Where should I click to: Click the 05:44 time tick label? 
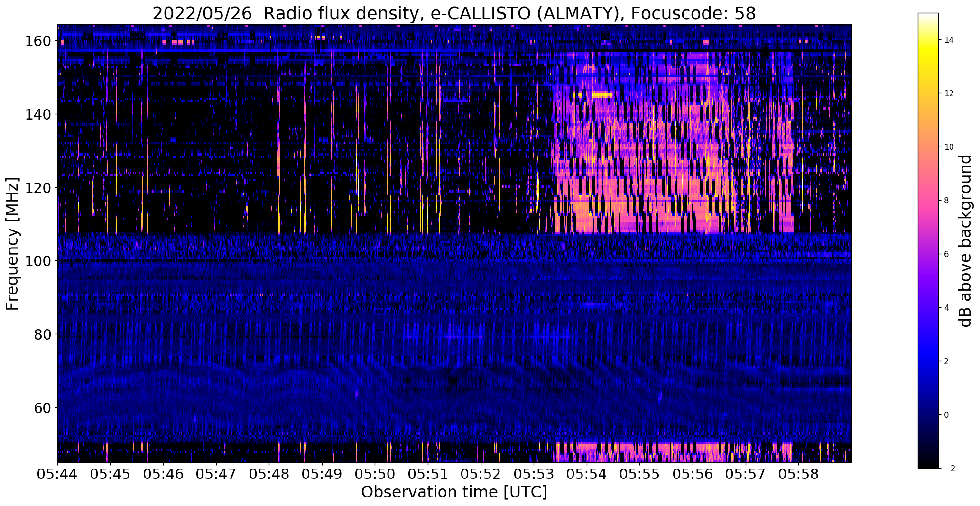click(57, 474)
